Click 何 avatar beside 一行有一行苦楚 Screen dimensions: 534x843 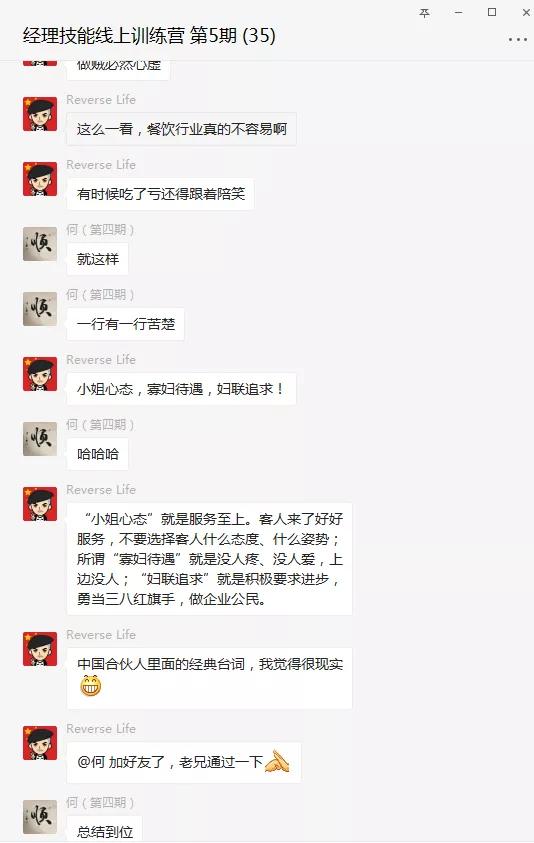coord(40,309)
